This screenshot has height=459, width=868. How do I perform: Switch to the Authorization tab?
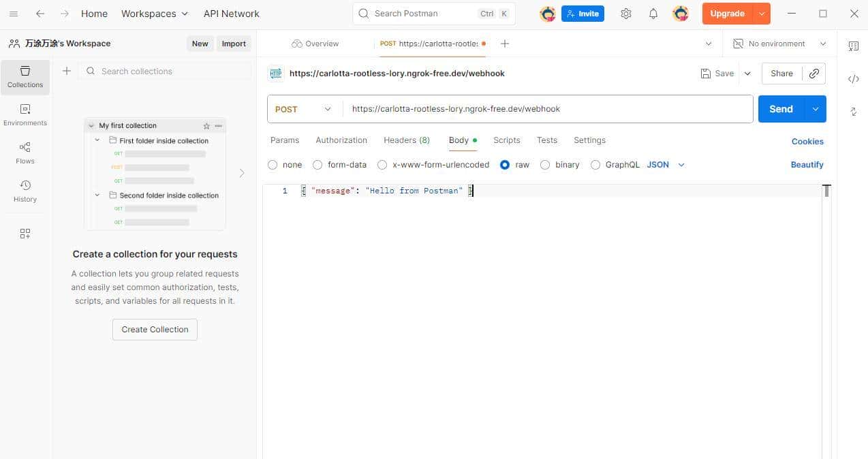click(x=341, y=140)
